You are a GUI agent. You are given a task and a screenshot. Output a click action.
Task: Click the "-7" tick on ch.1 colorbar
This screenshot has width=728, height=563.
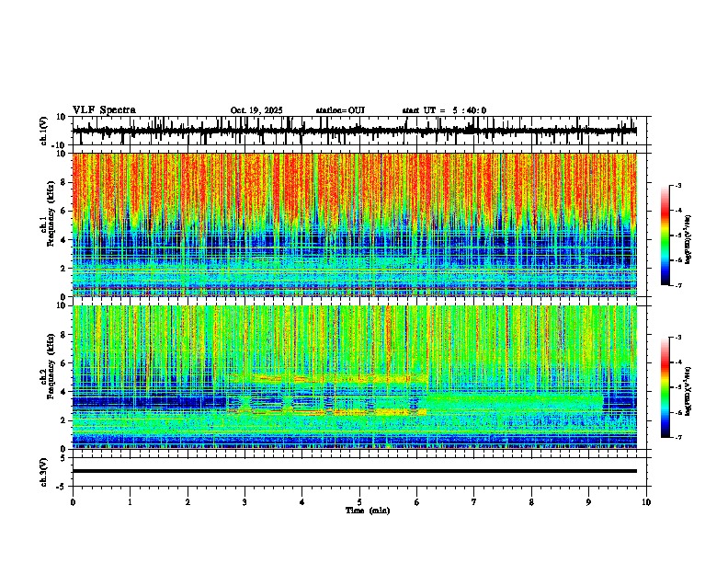coord(678,285)
